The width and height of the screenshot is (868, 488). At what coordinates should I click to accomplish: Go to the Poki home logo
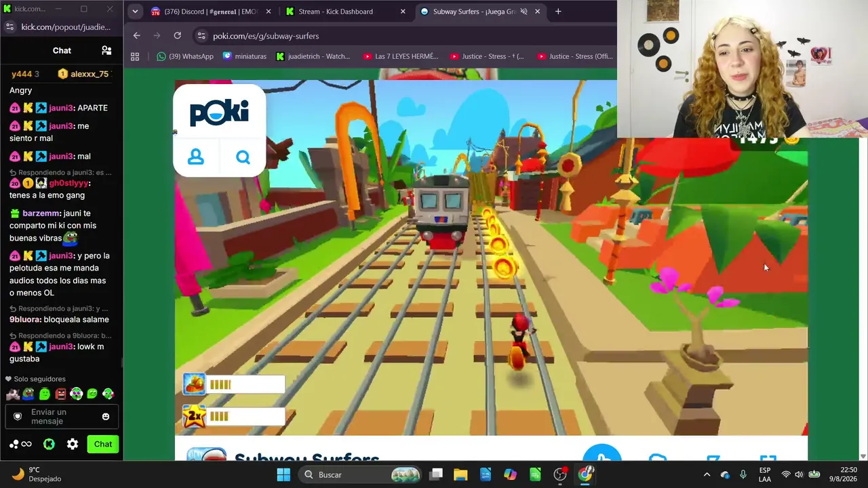(220, 112)
